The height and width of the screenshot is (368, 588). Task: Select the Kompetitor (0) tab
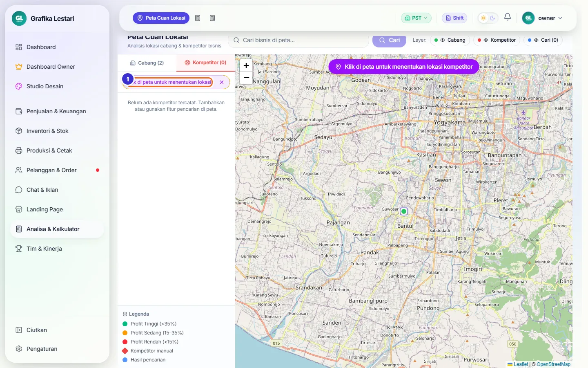point(205,63)
